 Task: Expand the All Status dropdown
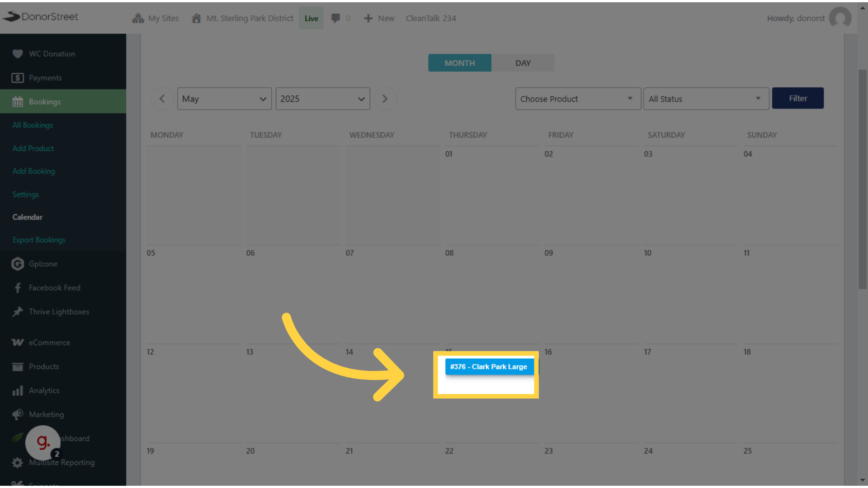tap(706, 99)
